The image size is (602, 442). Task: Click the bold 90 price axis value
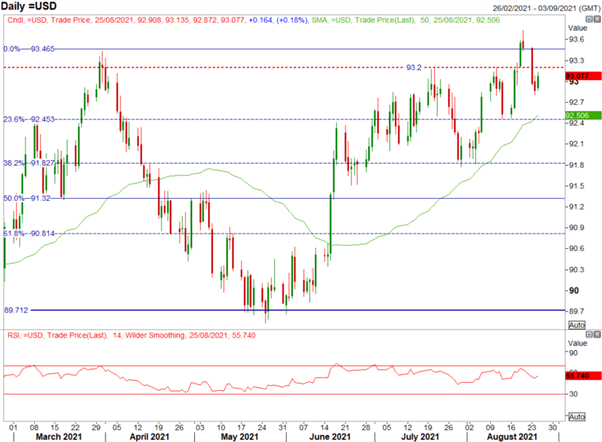[574, 291]
